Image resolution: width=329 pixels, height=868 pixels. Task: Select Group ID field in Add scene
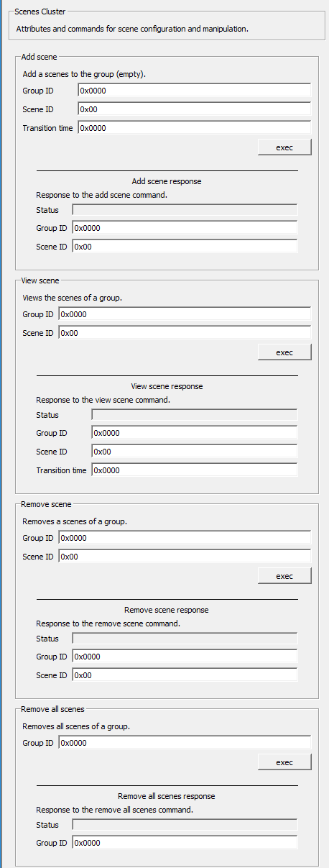point(194,91)
